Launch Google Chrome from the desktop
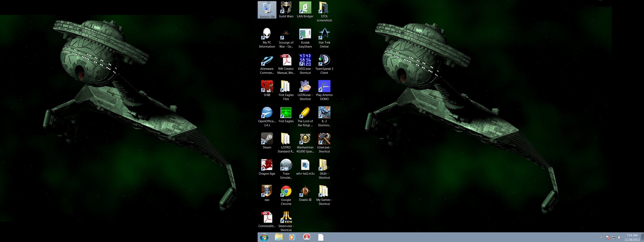This screenshot has width=644, height=242. (x=286, y=192)
